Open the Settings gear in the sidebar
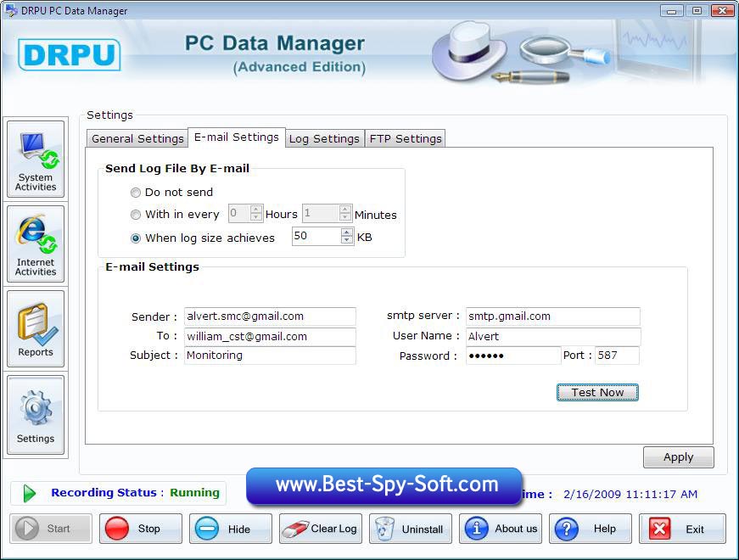The width and height of the screenshot is (739, 560). 36,415
